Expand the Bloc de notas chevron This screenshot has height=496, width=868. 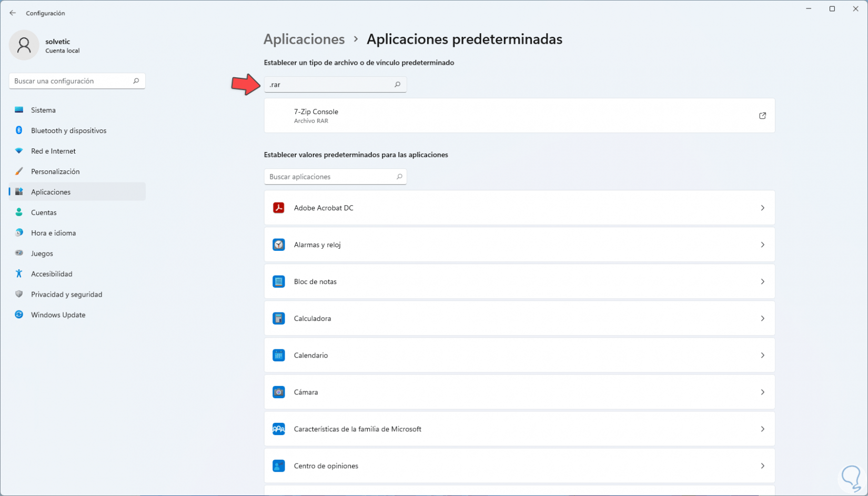(x=762, y=281)
